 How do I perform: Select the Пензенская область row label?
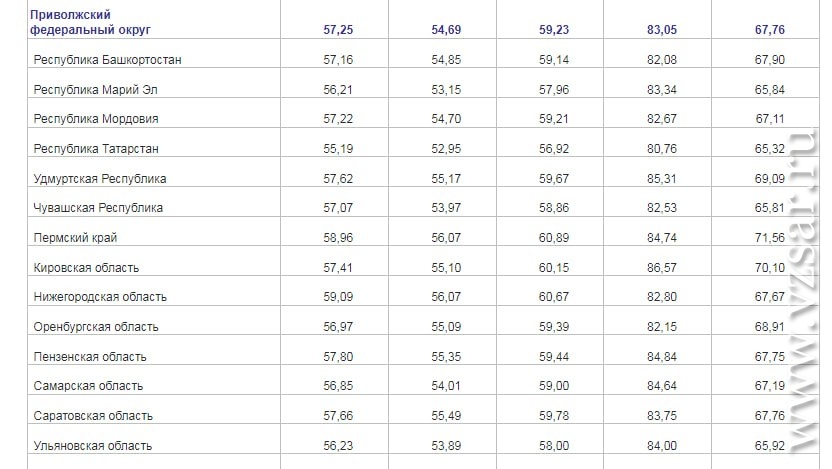point(90,357)
